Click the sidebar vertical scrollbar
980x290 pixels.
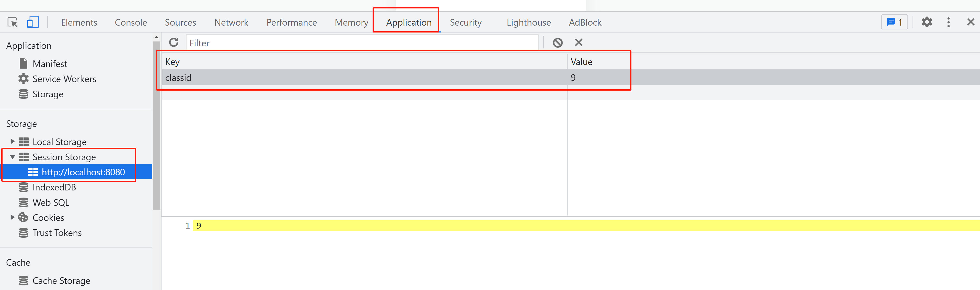[156, 126]
